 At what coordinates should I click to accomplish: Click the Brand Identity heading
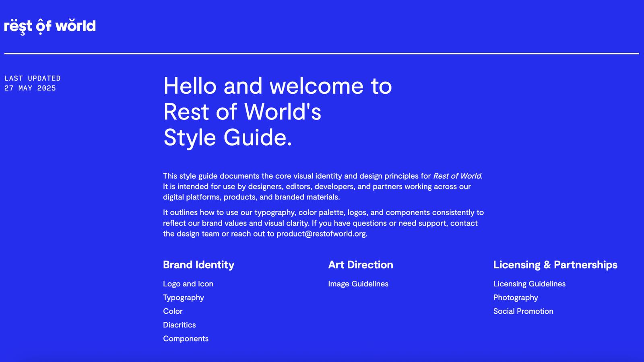coord(198,265)
